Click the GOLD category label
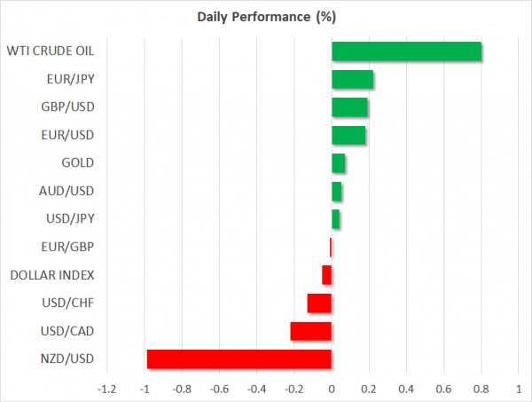532x402 pixels. tap(77, 163)
